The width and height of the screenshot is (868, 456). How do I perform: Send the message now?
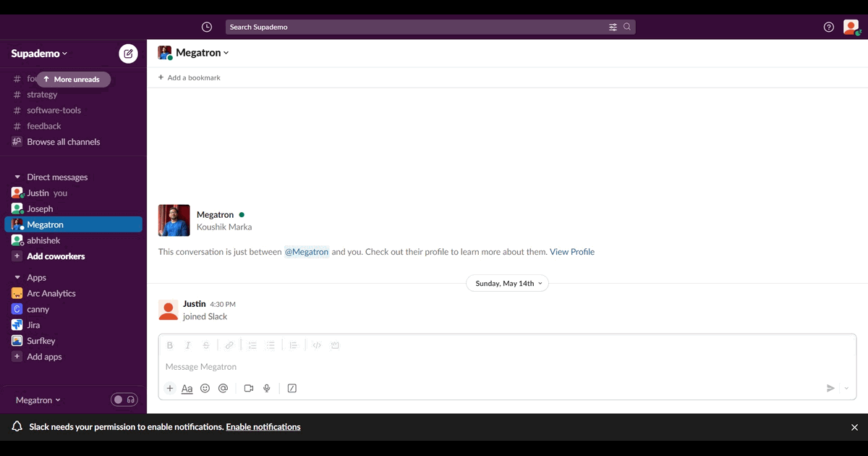830,389
